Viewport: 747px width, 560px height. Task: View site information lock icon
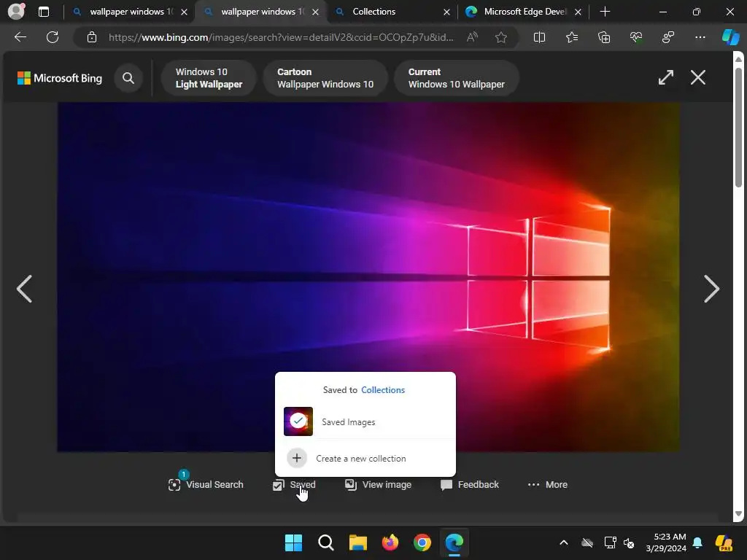tap(92, 37)
